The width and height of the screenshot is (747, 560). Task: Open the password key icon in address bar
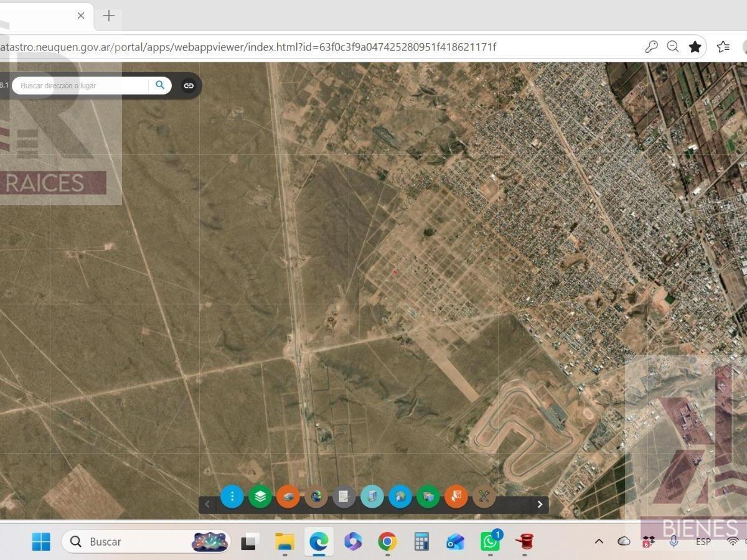tap(651, 47)
